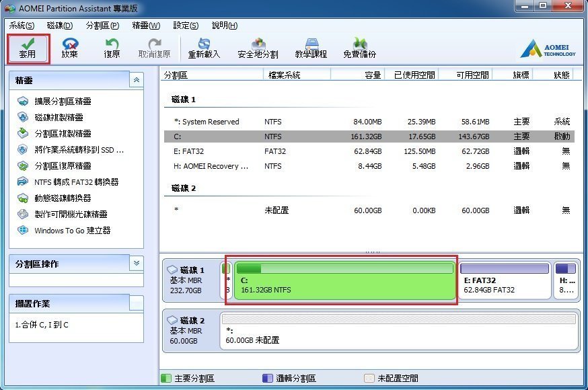
Task: Toggle the 擱置作業 panel header button
Action: pos(137,303)
